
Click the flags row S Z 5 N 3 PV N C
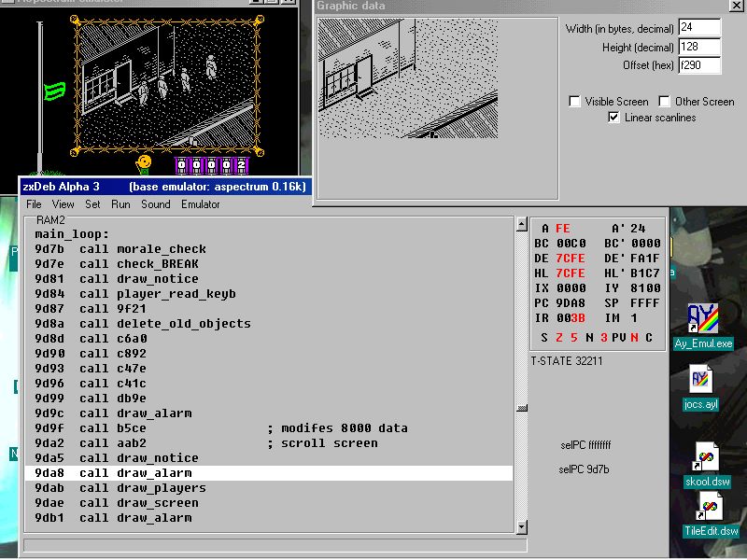tap(597, 338)
